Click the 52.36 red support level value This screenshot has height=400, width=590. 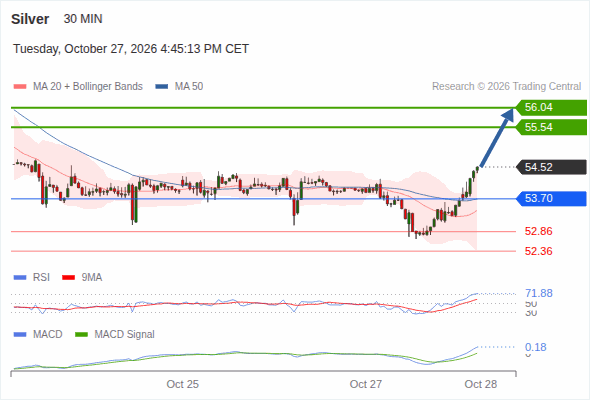point(539,251)
